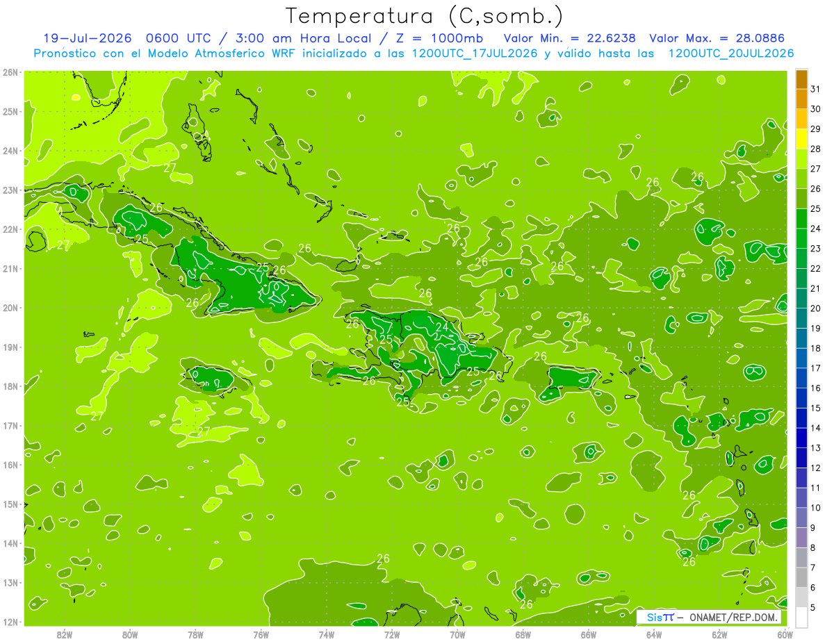This screenshot has width=834, height=644.
Task: Click the gray swatch between legend values 6 and 7
Action: pyautogui.click(x=801, y=577)
